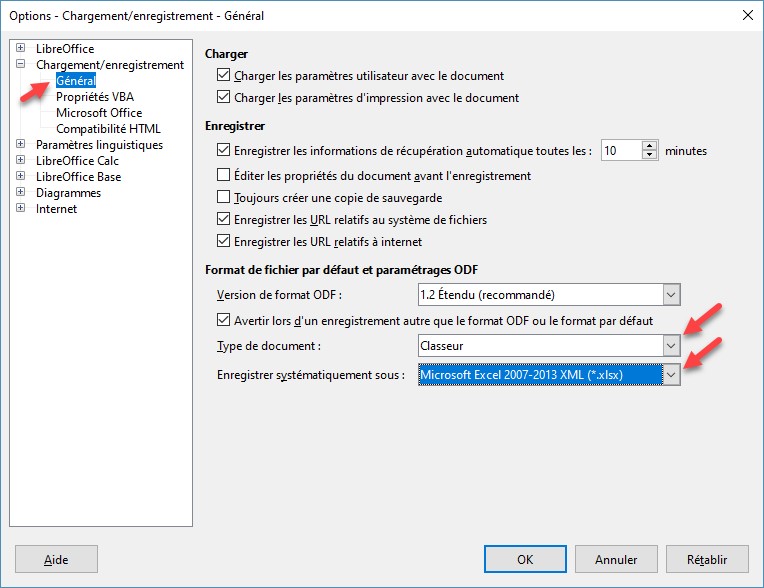The height and width of the screenshot is (588, 764).
Task: Open the 'Type de document' dropdown
Action: tap(671, 345)
